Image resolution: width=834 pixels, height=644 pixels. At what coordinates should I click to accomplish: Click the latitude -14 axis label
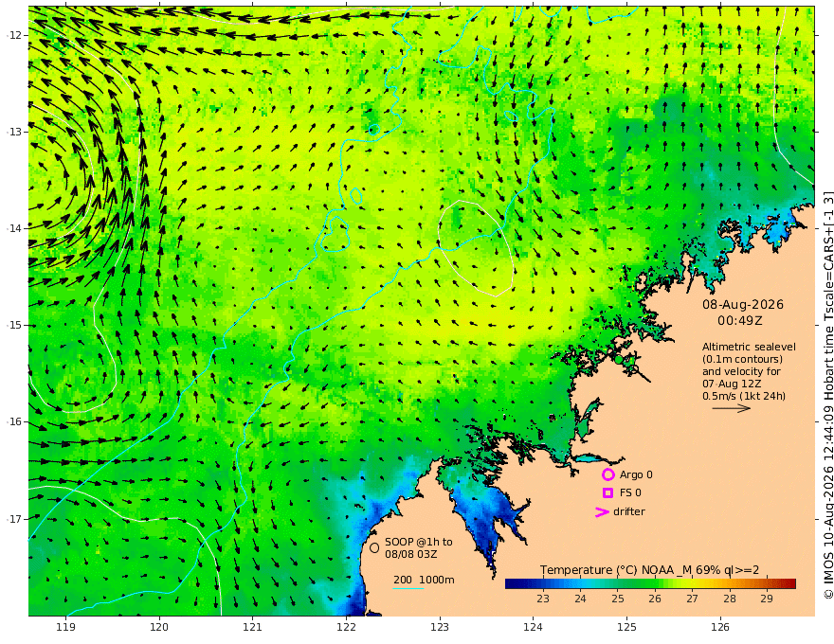point(15,228)
